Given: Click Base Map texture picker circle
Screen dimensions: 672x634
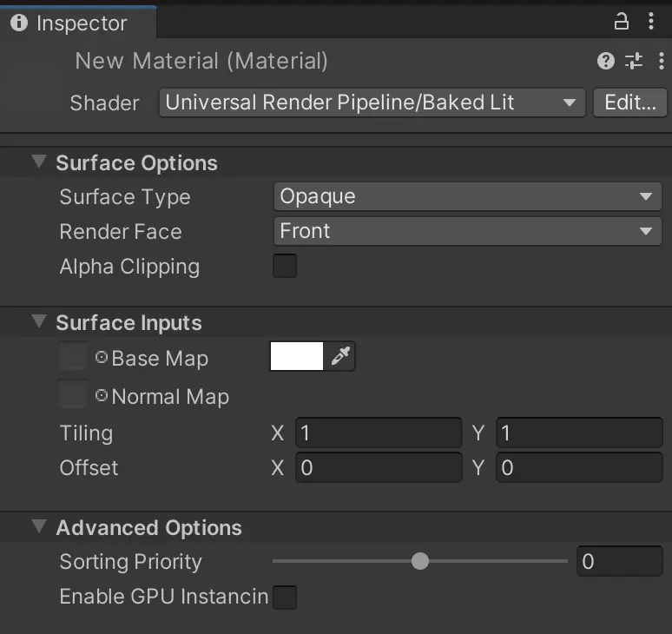Looking at the screenshot, I should 102,358.
